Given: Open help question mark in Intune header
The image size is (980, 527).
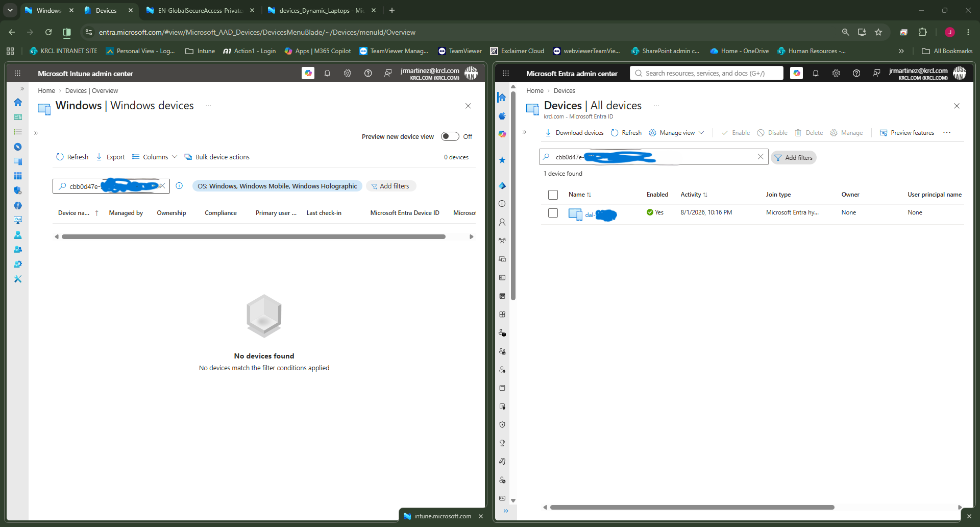Looking at the screenshot, I should [x=368, y=73].
